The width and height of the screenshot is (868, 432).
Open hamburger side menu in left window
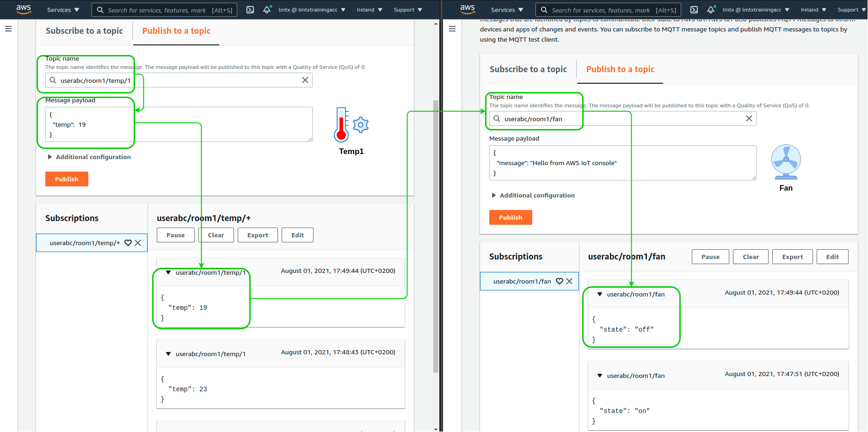pyautogui.click(x=8, y=29)
